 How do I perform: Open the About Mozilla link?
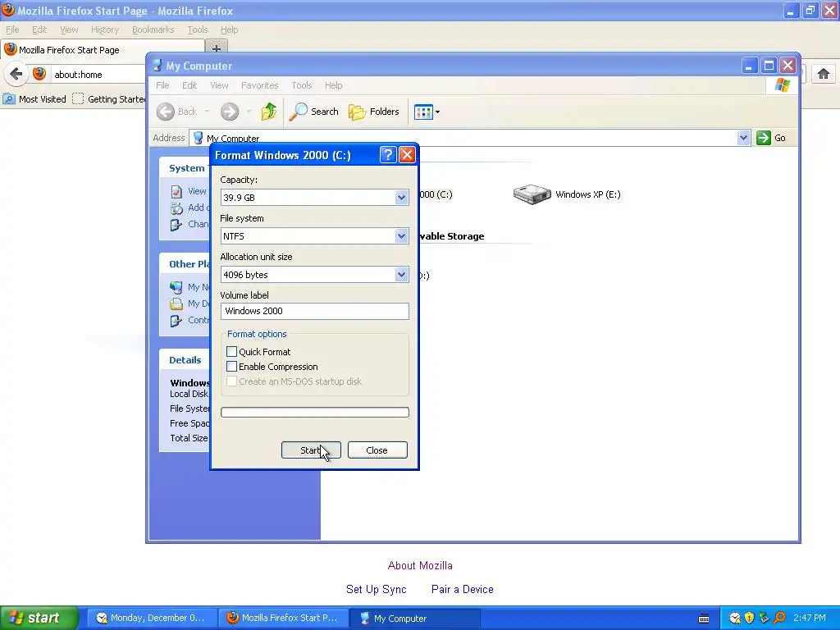[x=420, y=565]
